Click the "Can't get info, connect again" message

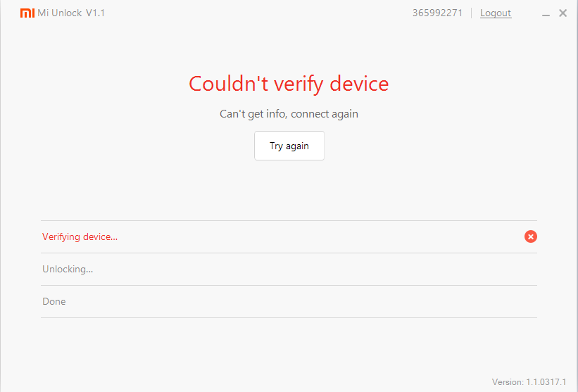(x=289, y=113)
